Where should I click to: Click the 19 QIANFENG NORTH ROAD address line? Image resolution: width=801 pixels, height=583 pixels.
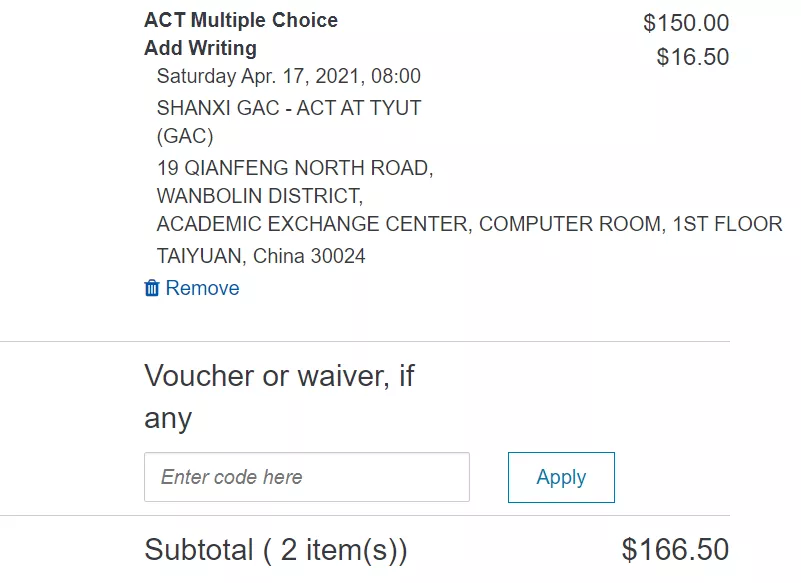pos(295,168)
